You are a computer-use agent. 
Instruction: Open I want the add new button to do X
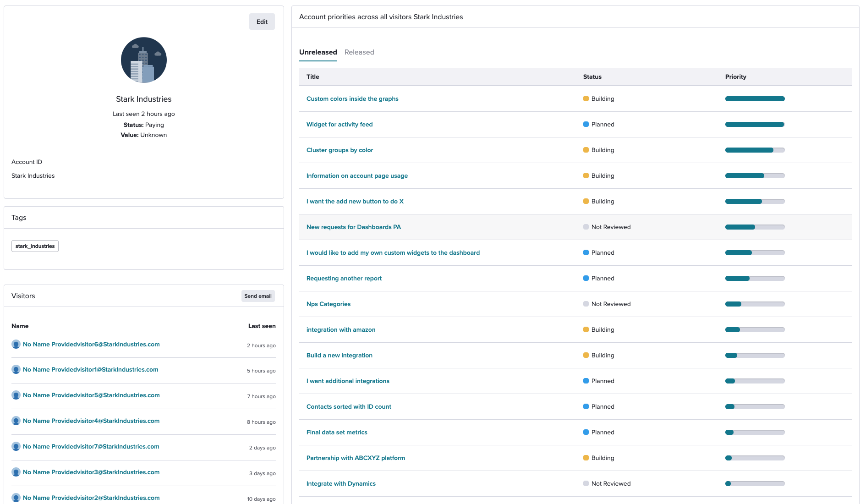355,201
